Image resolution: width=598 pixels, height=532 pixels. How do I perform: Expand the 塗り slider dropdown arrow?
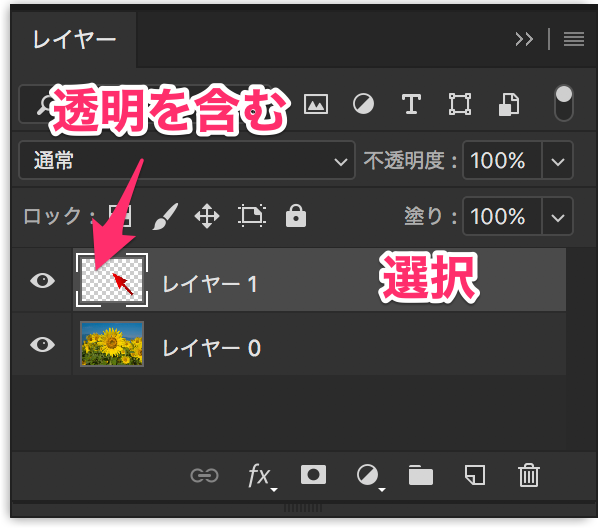[558, 217]
